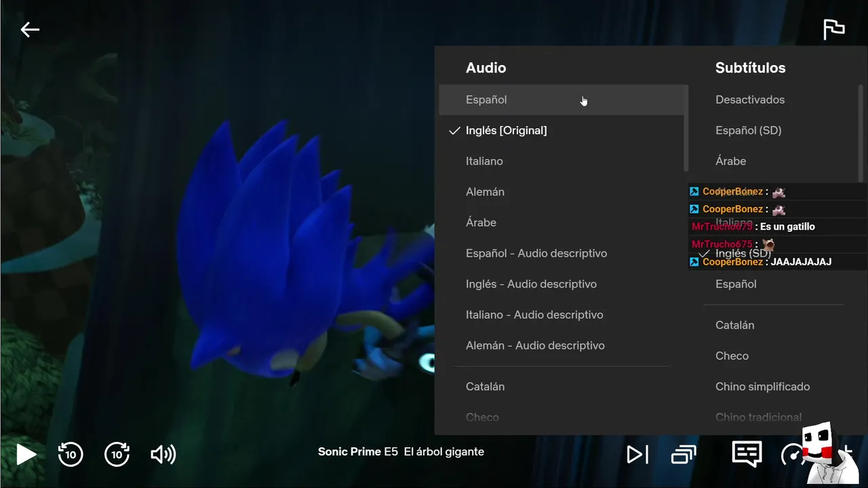The width and height of the screenshot is (868, 488).
Task: Resume playback with the play button
Action: [x=26, y=454]
